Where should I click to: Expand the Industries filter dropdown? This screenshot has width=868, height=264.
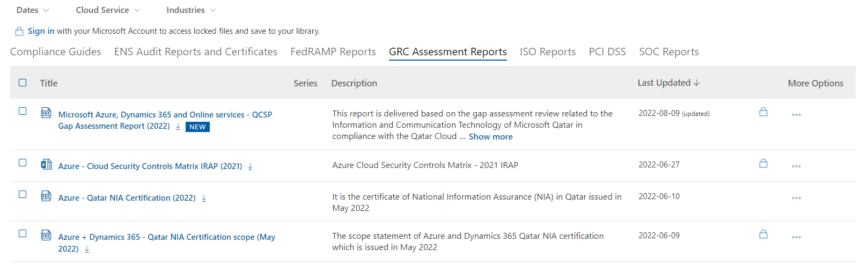191,10
